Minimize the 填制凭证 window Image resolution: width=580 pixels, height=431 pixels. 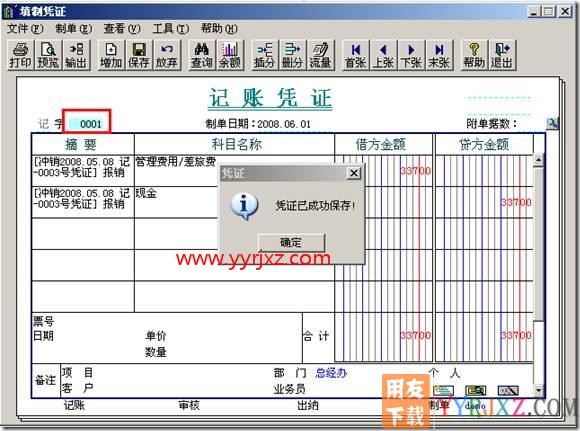pos(534,12)
